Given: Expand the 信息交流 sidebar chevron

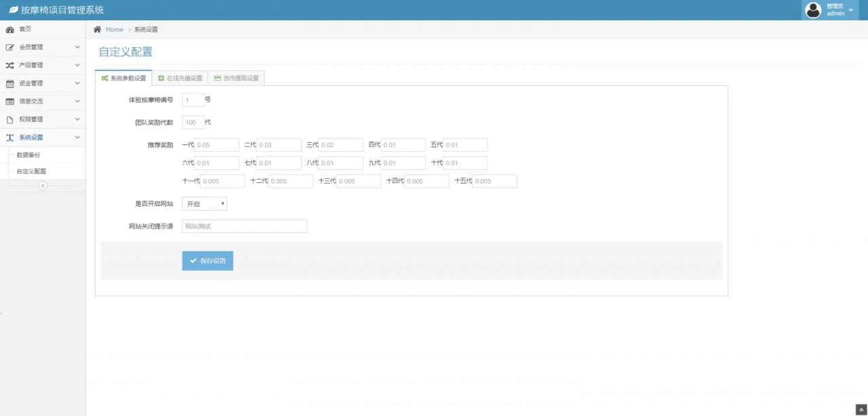Looking at the screenshot, I should tap(77, 102).
